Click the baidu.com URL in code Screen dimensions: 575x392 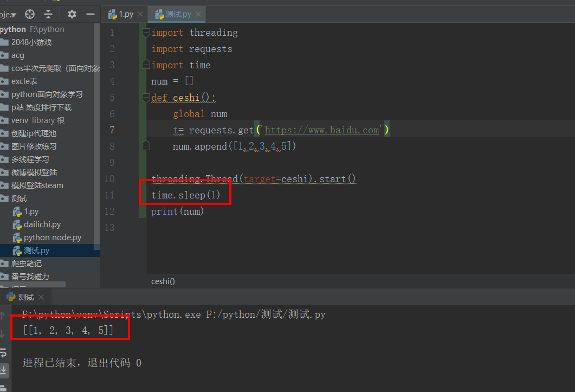pos(321,130)
